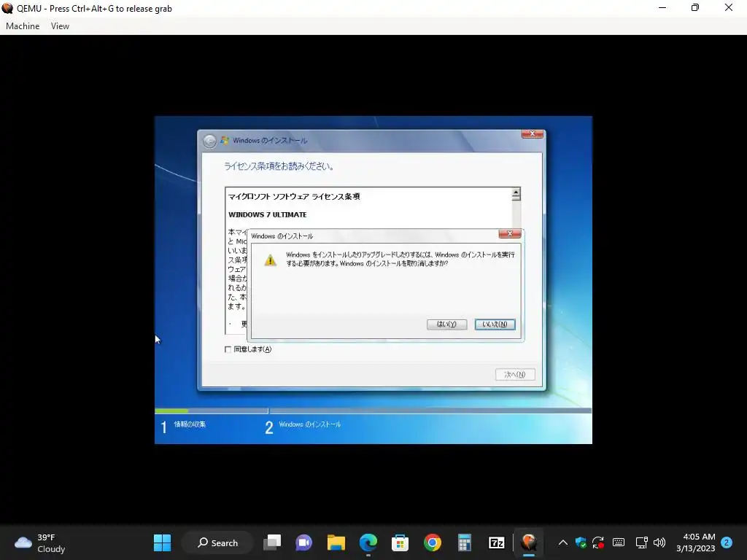747x560 pixels.
Task: Open Google Chrome from the taskbar
Action: coord(433,542)
